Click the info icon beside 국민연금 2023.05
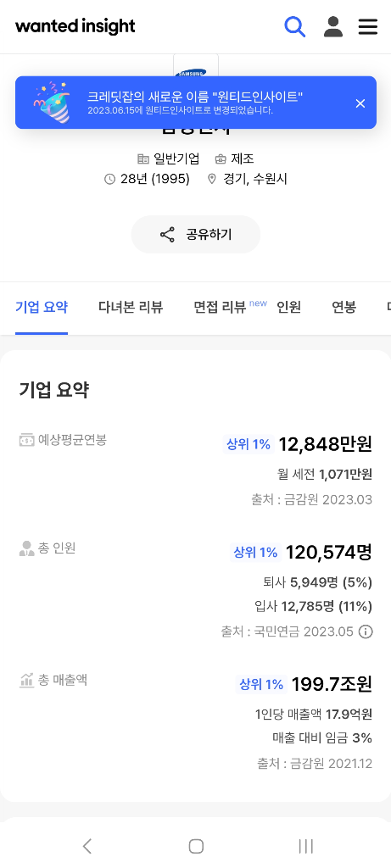 366,632
